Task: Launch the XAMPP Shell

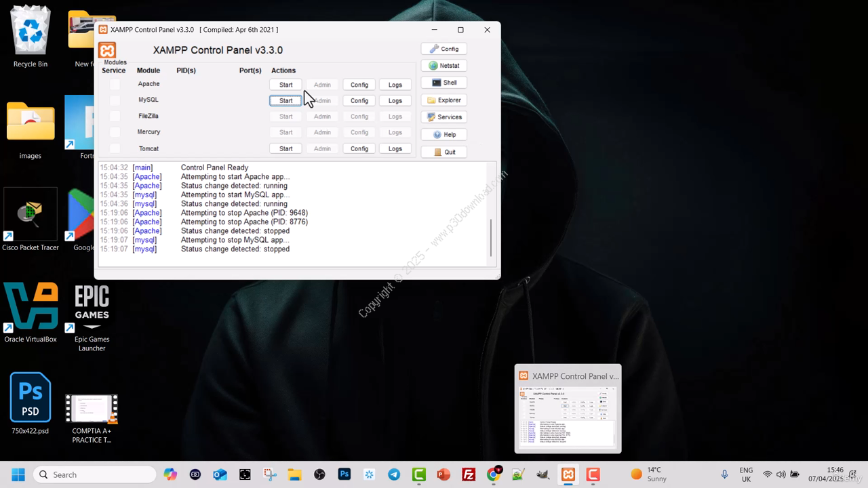Action: (443, 83)
